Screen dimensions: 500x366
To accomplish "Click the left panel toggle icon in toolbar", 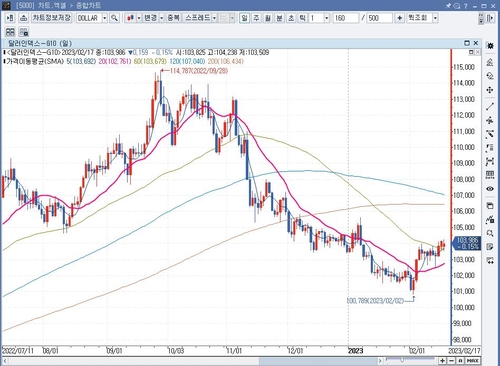I will point(10,18).
